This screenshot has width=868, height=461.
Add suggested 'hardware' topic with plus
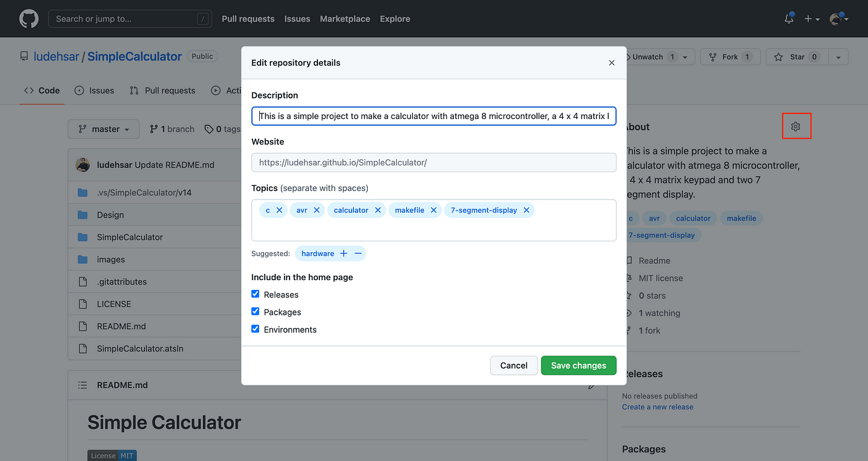[343, 253]
